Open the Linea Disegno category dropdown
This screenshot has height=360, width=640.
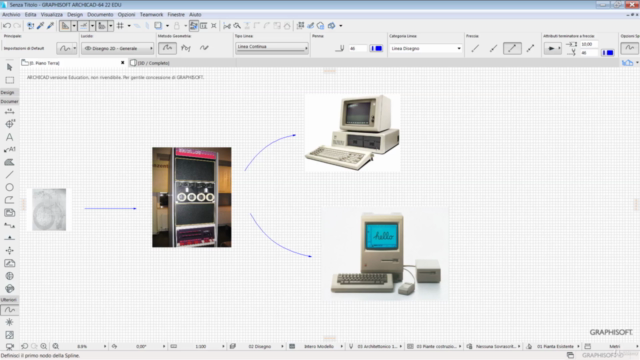coord(426,48)
